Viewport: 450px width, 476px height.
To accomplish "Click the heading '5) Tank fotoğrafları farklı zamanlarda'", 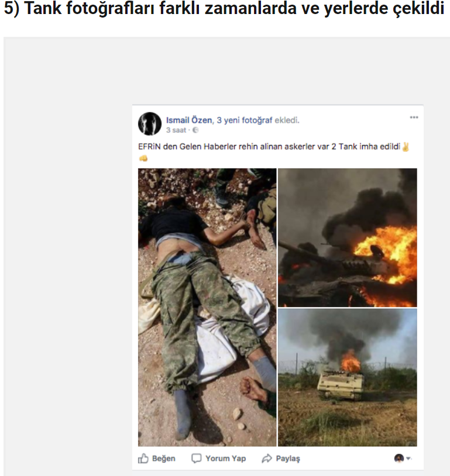I will point(224,9).
